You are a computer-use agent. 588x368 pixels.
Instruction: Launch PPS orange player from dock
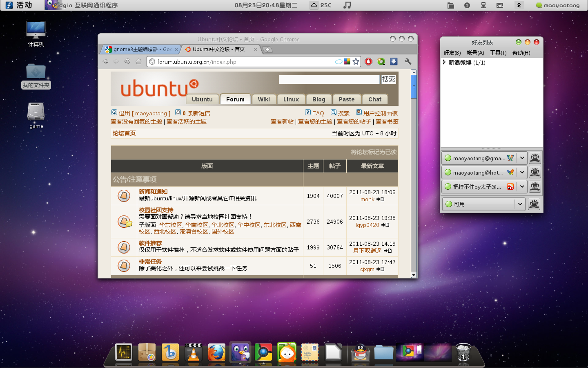(287, 352)
